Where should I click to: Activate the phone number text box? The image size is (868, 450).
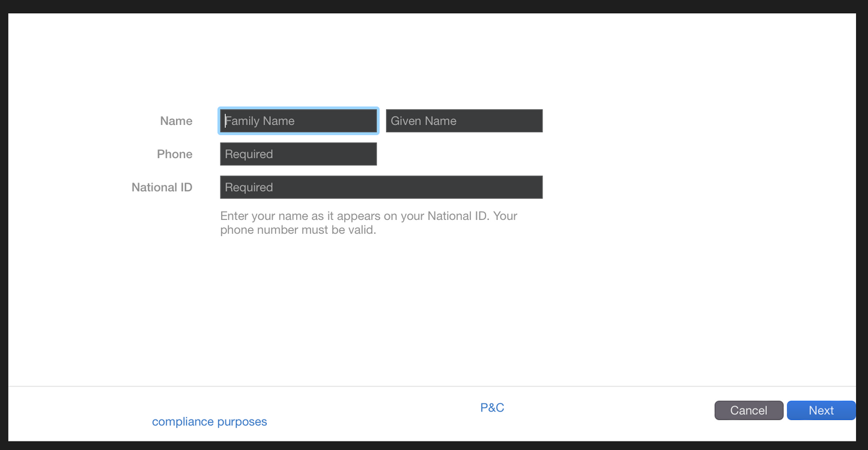coord(299,154)
